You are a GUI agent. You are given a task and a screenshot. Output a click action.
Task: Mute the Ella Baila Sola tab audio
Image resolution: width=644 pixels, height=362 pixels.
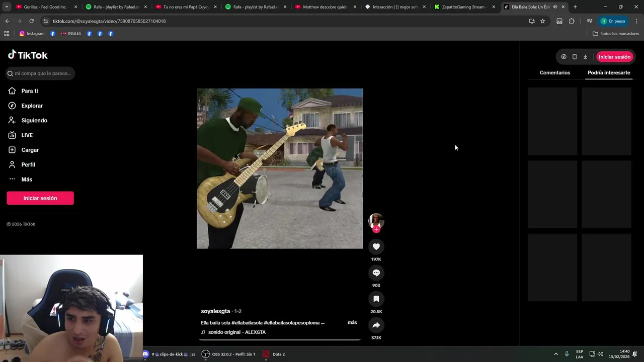point(555,7)
